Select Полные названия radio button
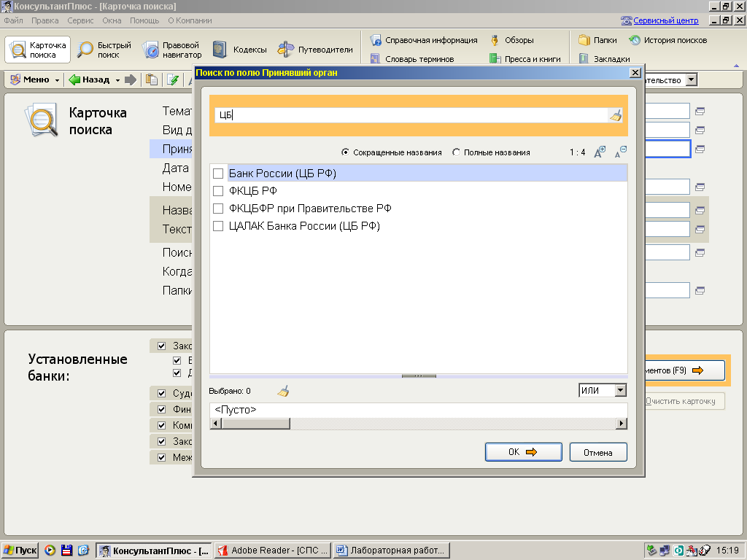 457,152
